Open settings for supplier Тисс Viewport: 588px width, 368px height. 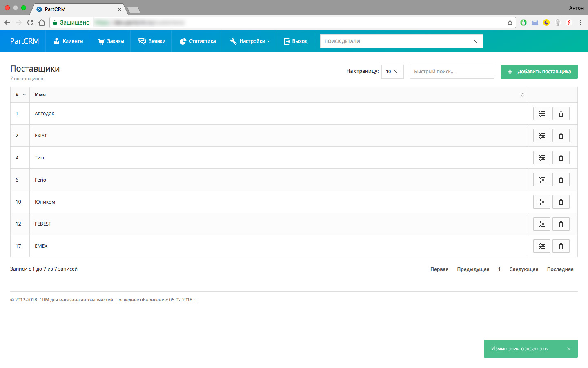[541, 158]
